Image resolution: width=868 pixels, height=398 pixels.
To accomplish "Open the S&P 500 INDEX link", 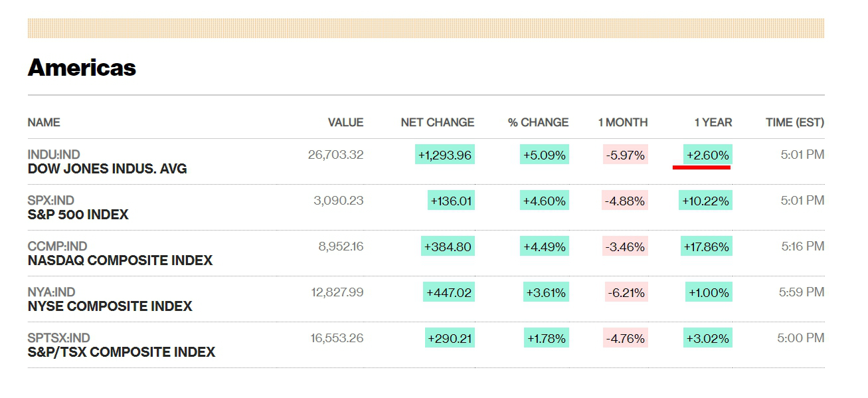I will click(x=78, y=215).
